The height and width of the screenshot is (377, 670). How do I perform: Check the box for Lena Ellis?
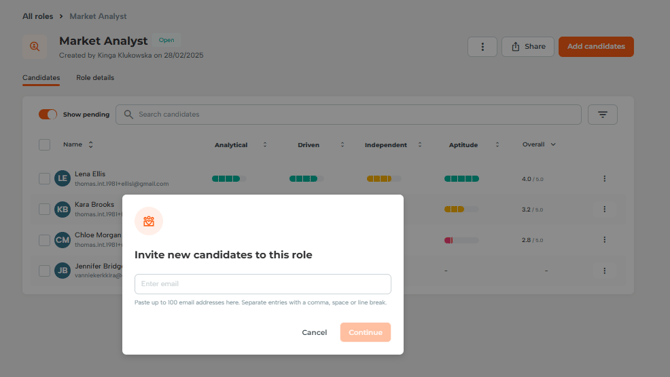point(44,179)
